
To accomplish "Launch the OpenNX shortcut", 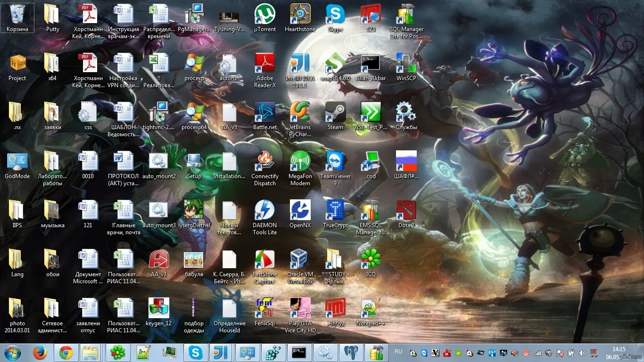I will [300, 214].
